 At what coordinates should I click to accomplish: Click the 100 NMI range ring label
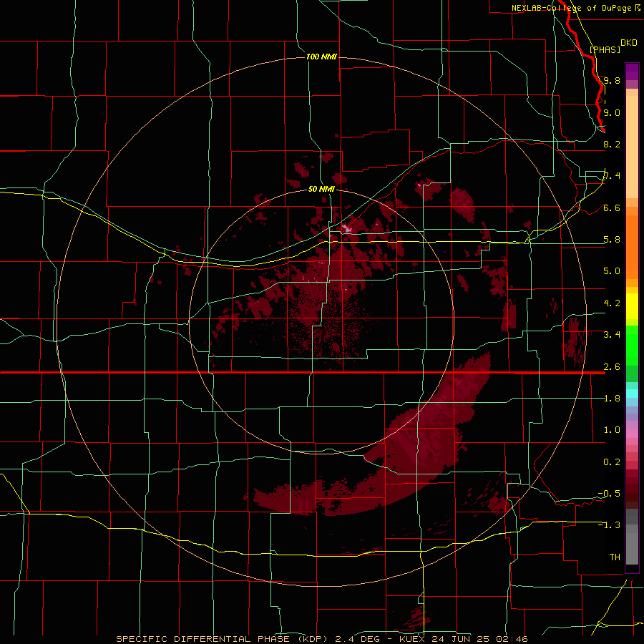coord(321,57)
